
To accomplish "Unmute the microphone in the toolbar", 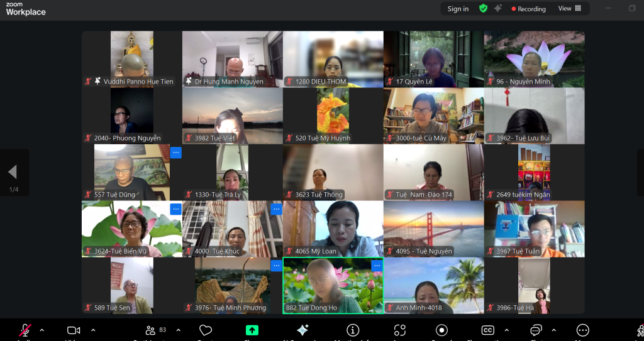I will (25, 330).
